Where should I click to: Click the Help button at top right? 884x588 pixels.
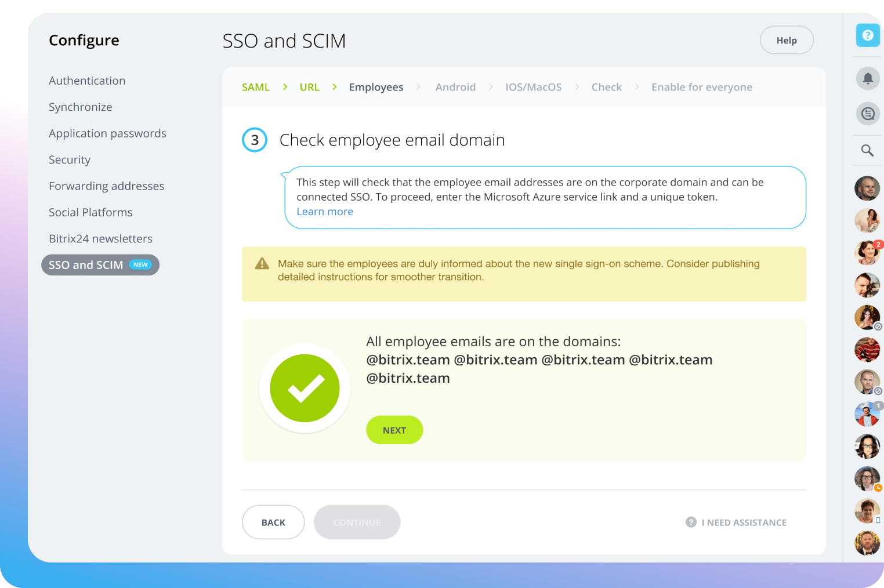coord(787,41)
